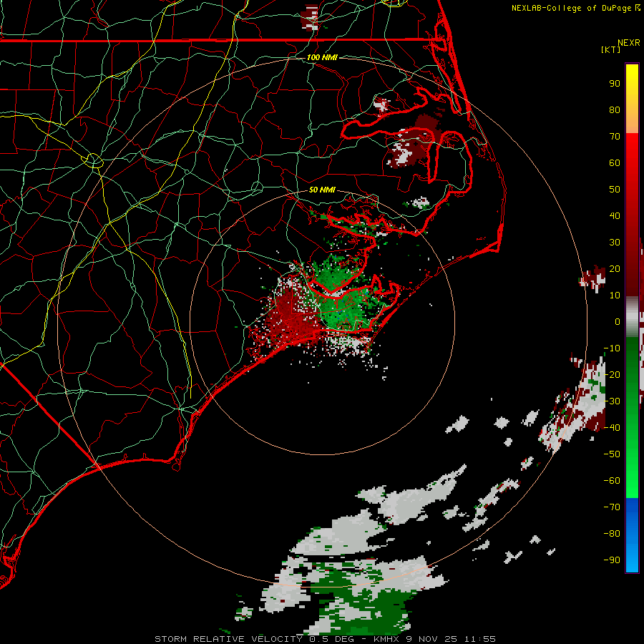Pick the blue segment of the color bar

pos(632,535)
